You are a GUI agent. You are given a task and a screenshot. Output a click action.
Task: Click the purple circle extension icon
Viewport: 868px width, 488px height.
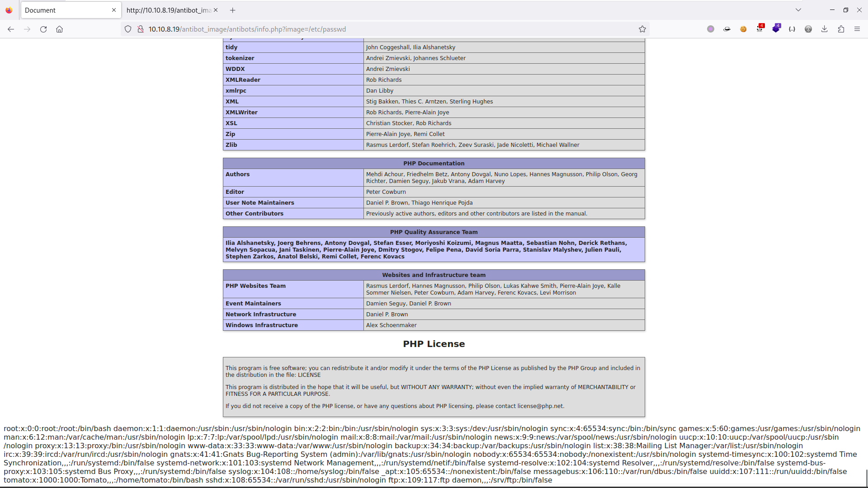711,29
